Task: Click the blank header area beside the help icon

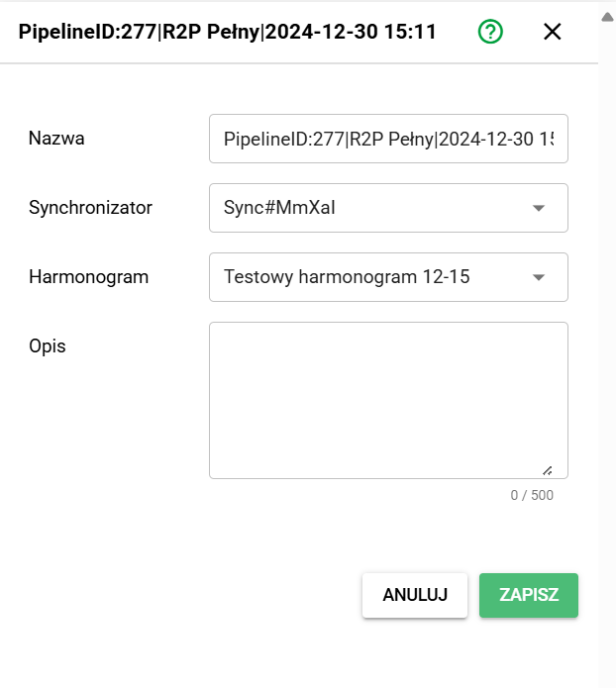Action: [x=521, y=32]
